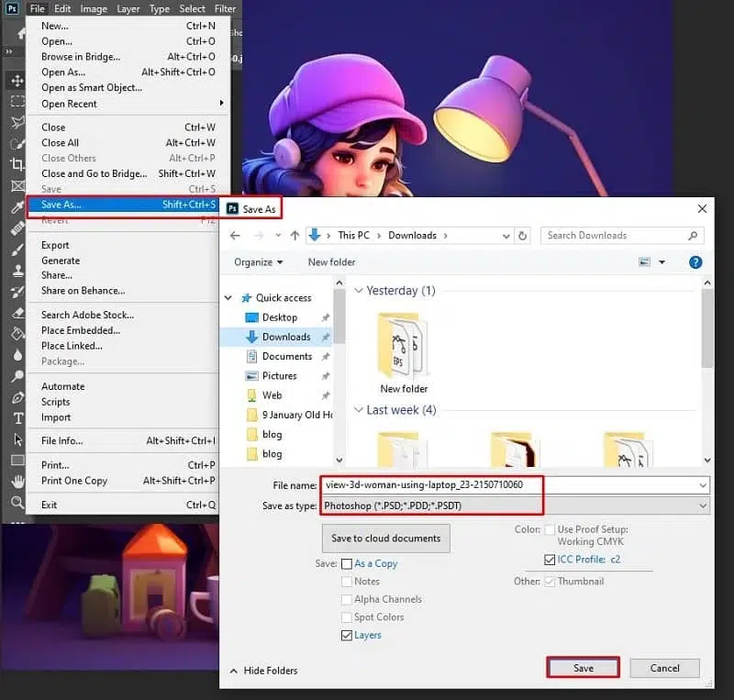
Task: Select the Hand tool
Action: tap(17, 481)
